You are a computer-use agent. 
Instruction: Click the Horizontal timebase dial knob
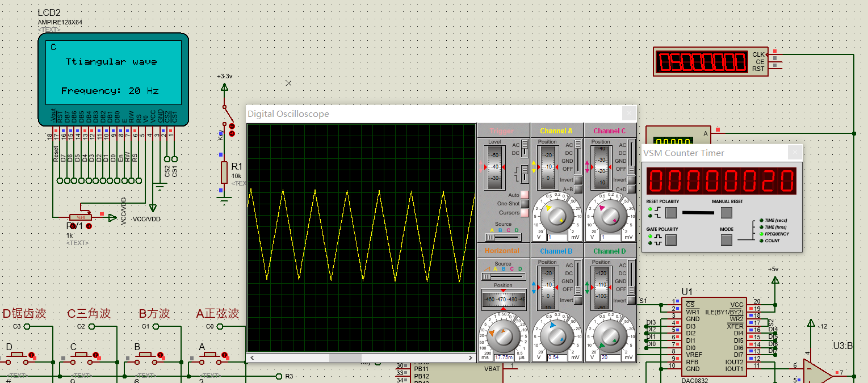[x=503, y=337]
